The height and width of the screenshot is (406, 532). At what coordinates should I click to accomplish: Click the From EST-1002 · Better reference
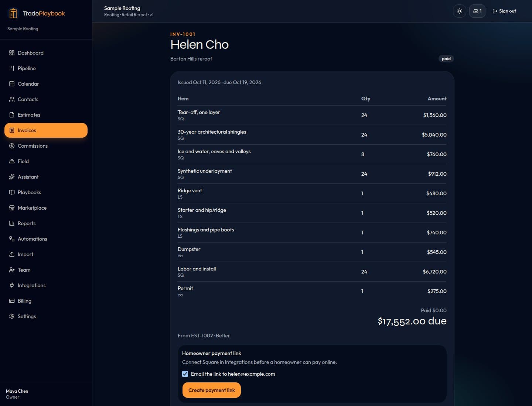204,336
